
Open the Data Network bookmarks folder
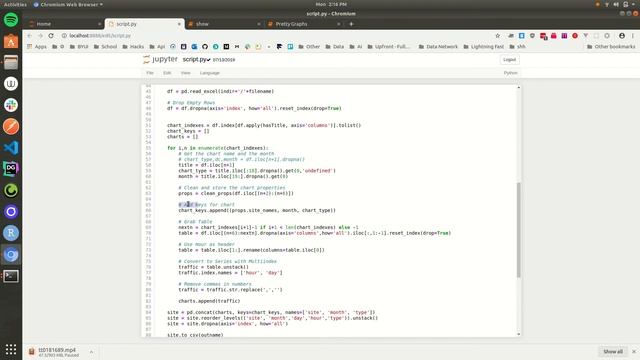(x=438, y=47)
